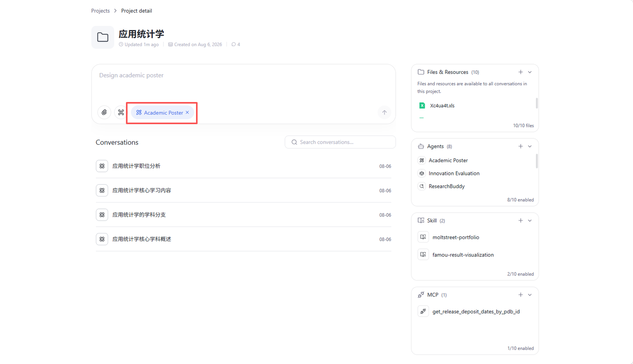
Task: Click the Files & Resources scrollbar
Action: [537, 103]
